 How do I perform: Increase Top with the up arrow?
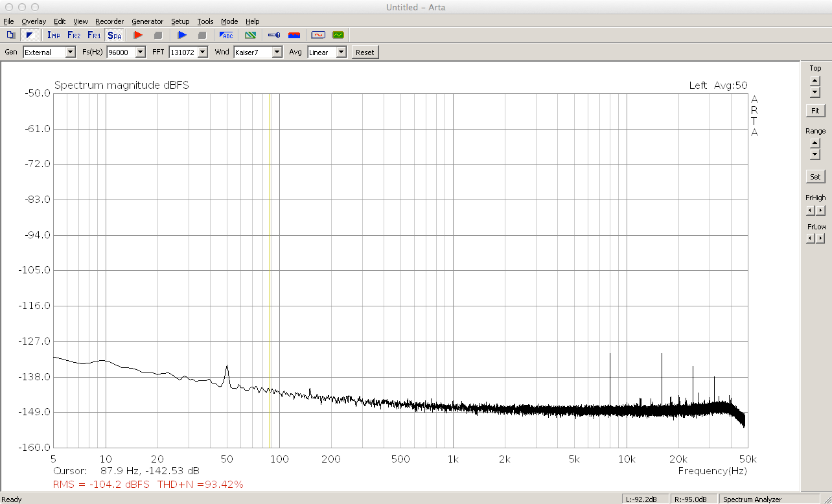coord(815,80)
